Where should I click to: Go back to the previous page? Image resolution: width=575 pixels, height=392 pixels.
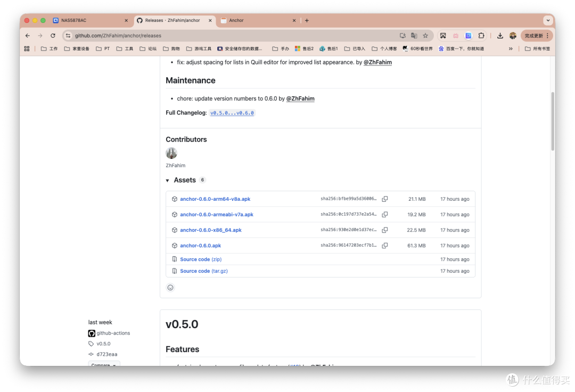[x=28, y=36]
